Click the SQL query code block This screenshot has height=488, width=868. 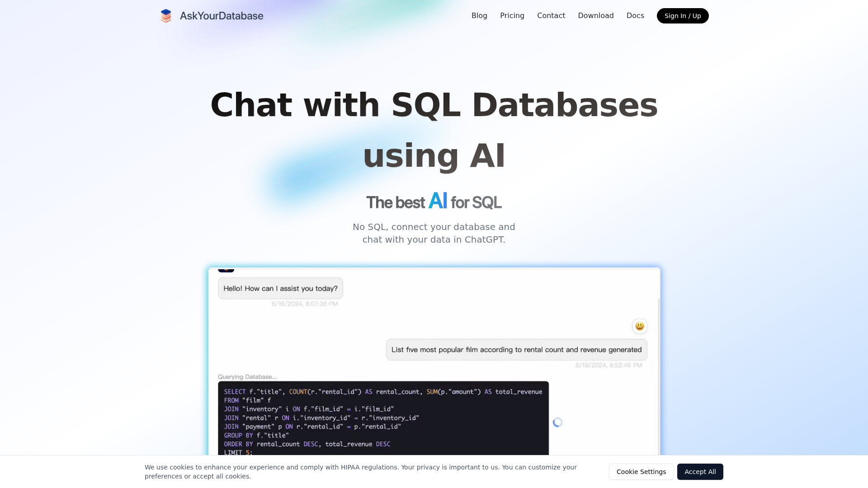pos(383,418)
